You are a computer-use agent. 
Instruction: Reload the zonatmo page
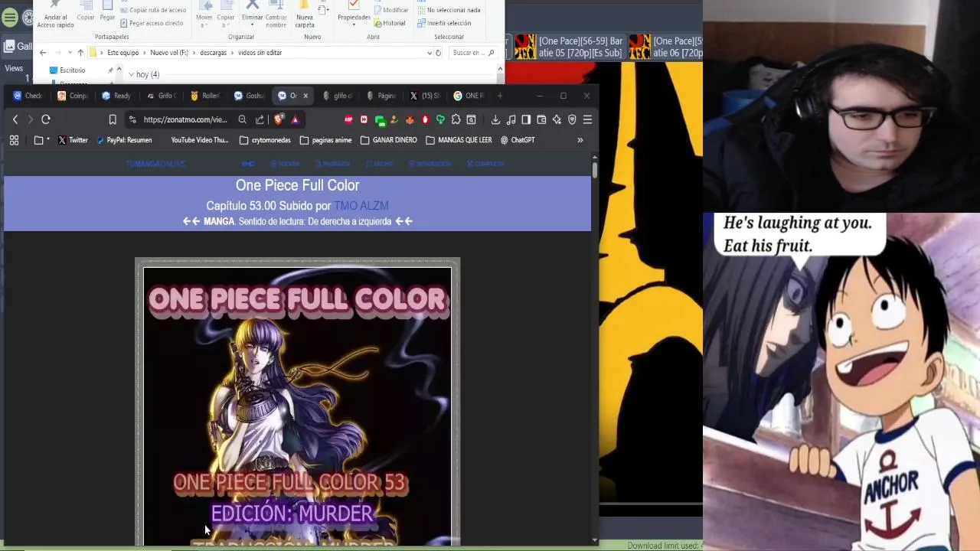coord(46,119)
